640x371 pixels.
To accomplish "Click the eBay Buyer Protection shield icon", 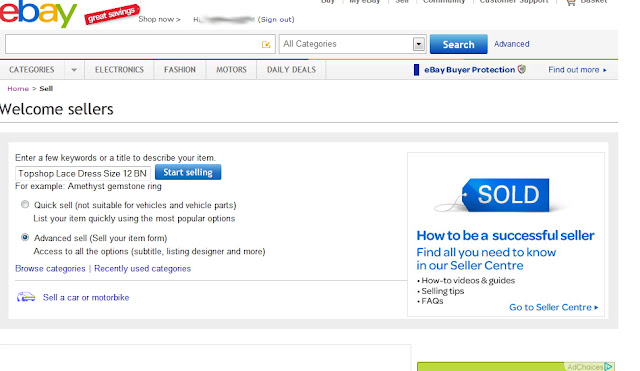I will pyautogui.click(x=522, y=69).
